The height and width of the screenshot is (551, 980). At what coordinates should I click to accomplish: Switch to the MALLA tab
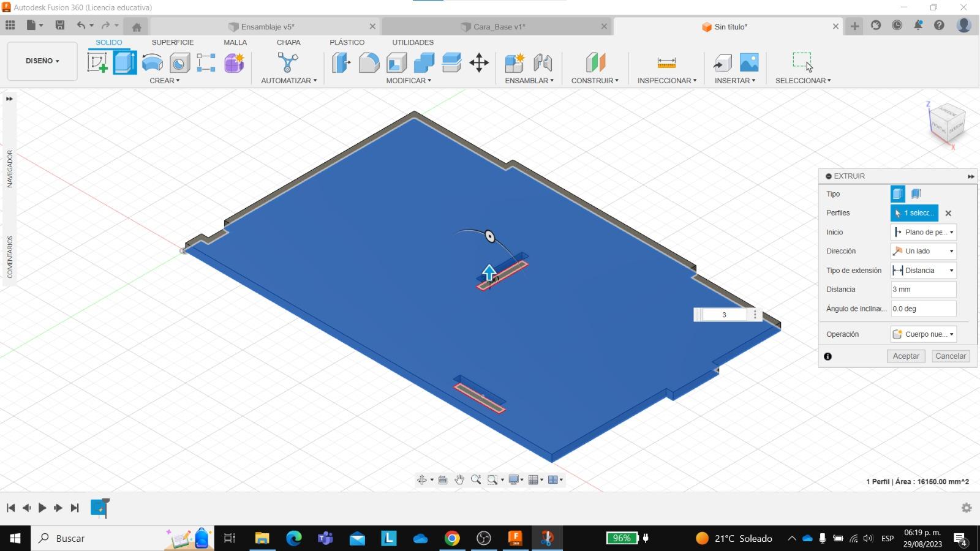[x=235, y=42]
